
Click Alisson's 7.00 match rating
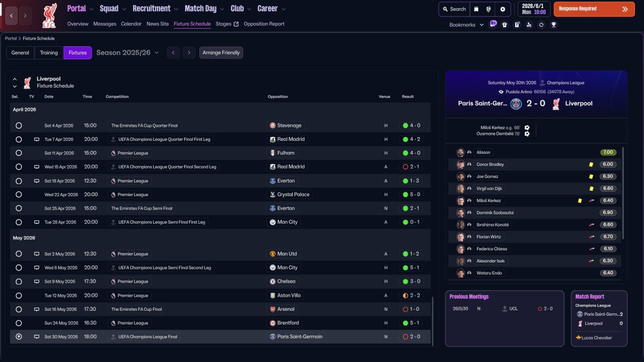click(608, 152)
